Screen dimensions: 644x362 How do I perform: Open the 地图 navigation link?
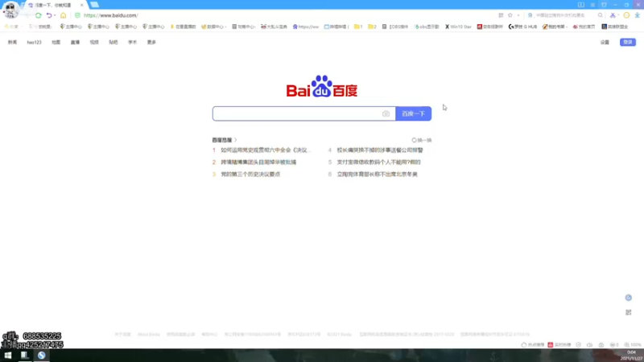(x=56, y=43)
